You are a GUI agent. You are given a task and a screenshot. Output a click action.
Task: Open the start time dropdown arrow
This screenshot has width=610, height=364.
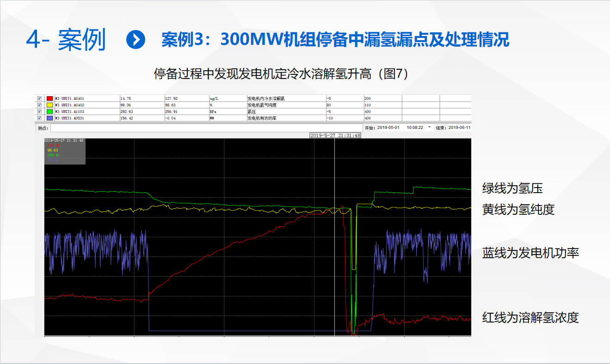pos(429,127)
